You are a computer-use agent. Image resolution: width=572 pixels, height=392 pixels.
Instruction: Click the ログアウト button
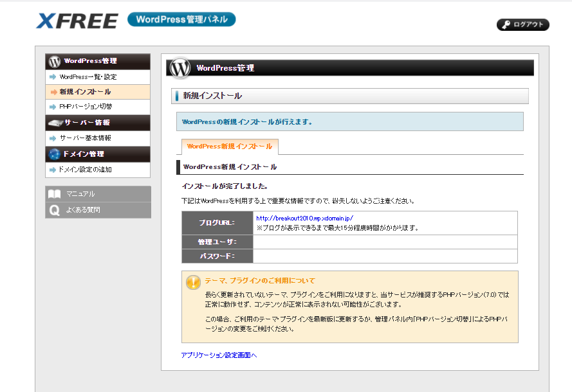coord(522,24)
